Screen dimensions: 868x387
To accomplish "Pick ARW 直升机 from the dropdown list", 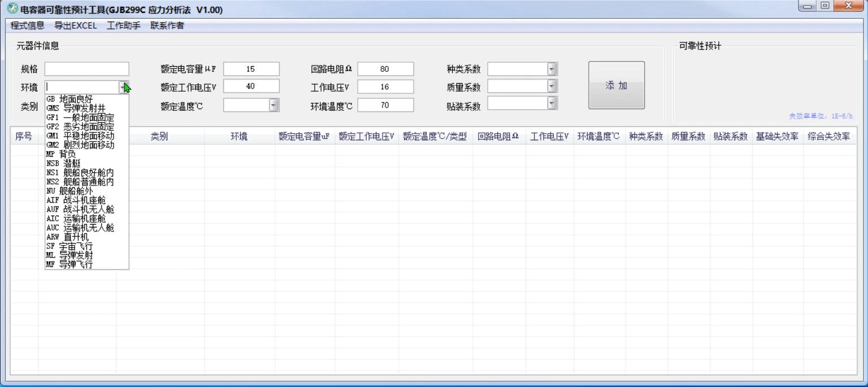I will (x=67, y=237).
